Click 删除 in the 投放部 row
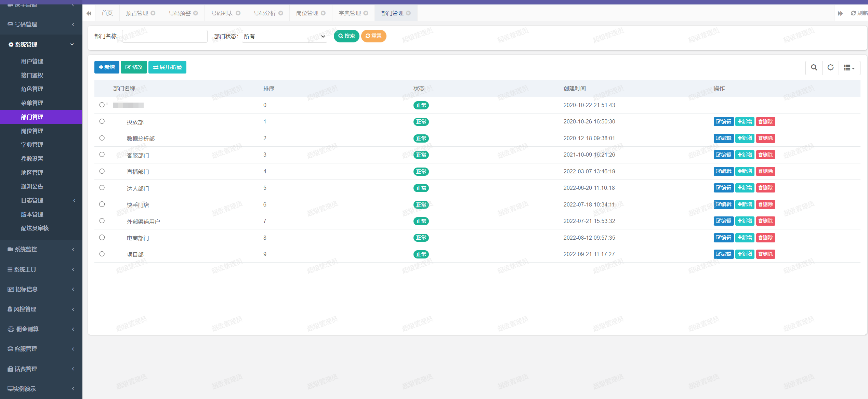 click(x=766, y=122)
